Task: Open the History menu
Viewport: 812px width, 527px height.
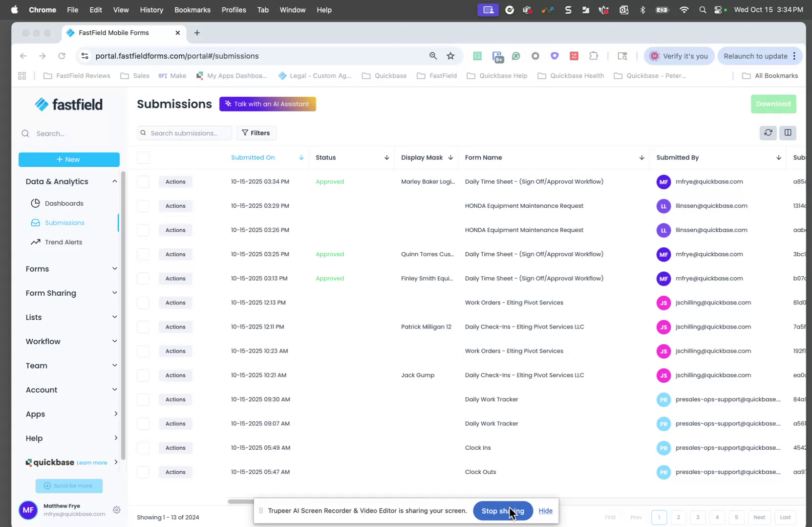Action: 151,10
